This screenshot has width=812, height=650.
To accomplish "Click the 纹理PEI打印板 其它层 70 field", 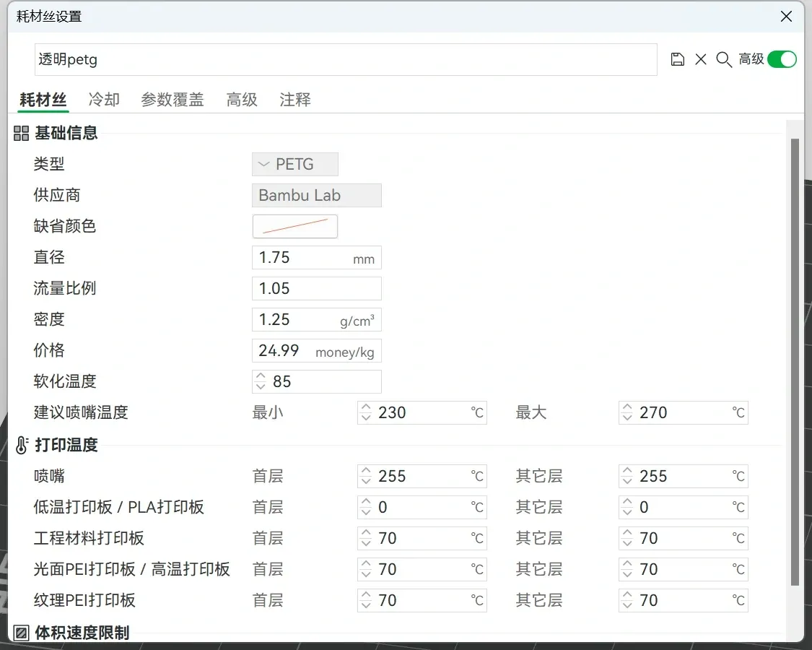I will [x=684, y=600].
